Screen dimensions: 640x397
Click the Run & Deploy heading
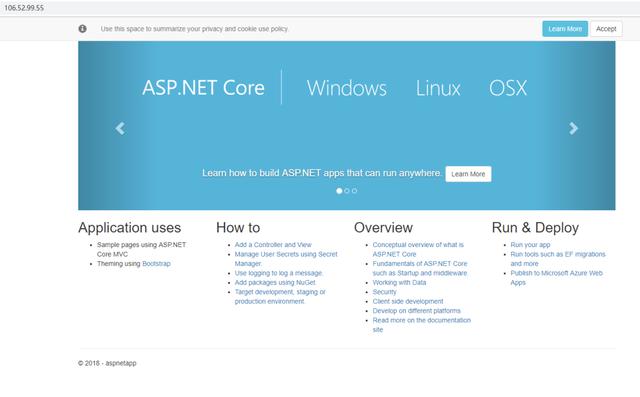point(535,228)
